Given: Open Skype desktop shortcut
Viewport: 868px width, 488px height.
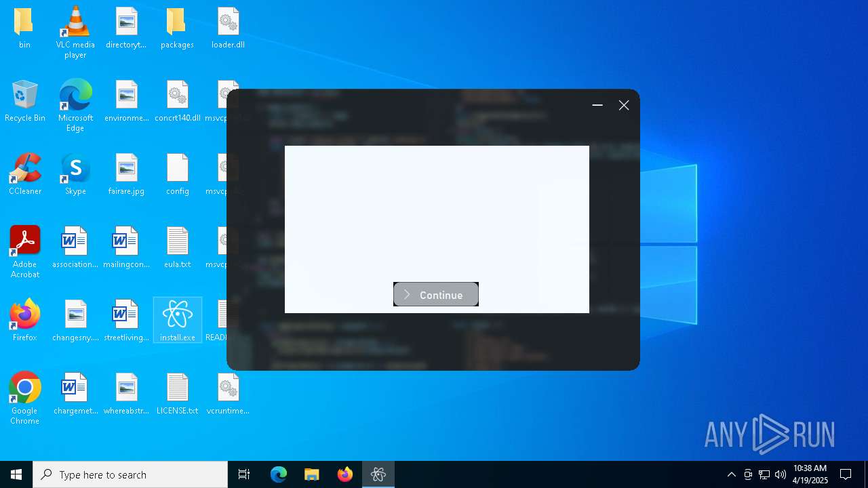Looking at the screenshot, I should coord(75,175).
